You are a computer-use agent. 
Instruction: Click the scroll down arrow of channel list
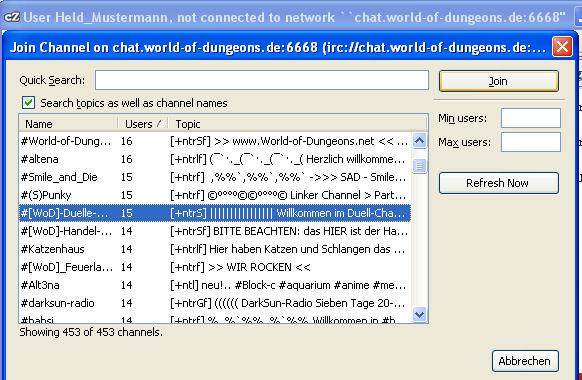419,315
